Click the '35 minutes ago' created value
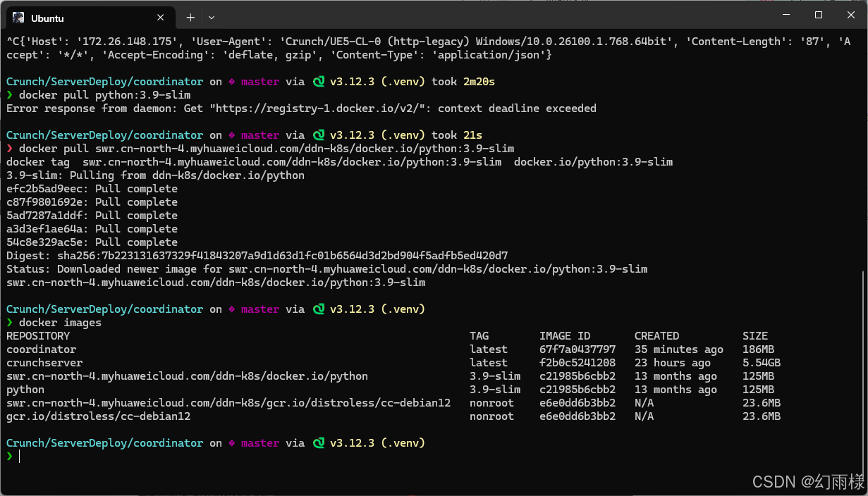This screenshot has width=868, height=496. pos(679,349)
